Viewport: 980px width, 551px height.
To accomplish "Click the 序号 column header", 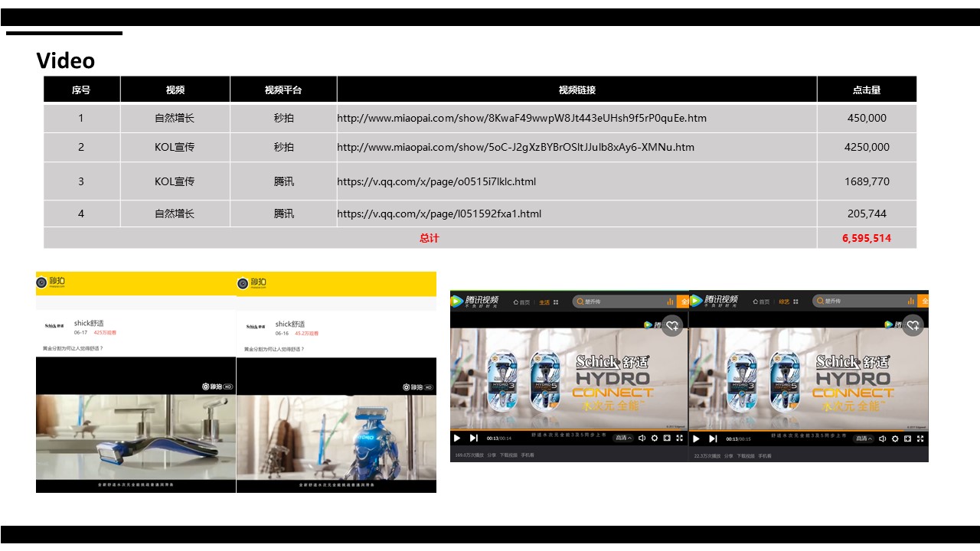I will [x=81, y=90].
